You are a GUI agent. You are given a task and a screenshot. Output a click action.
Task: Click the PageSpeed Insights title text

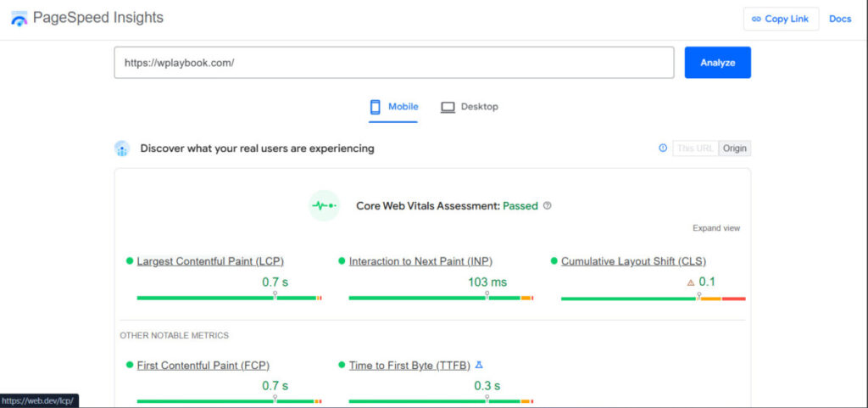(x=98, y=18)
